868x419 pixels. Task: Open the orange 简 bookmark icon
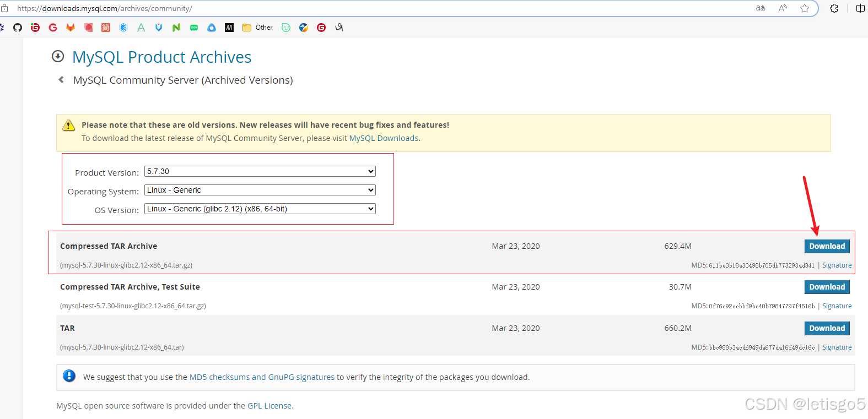pyautogui.click(x=106, y=28)
